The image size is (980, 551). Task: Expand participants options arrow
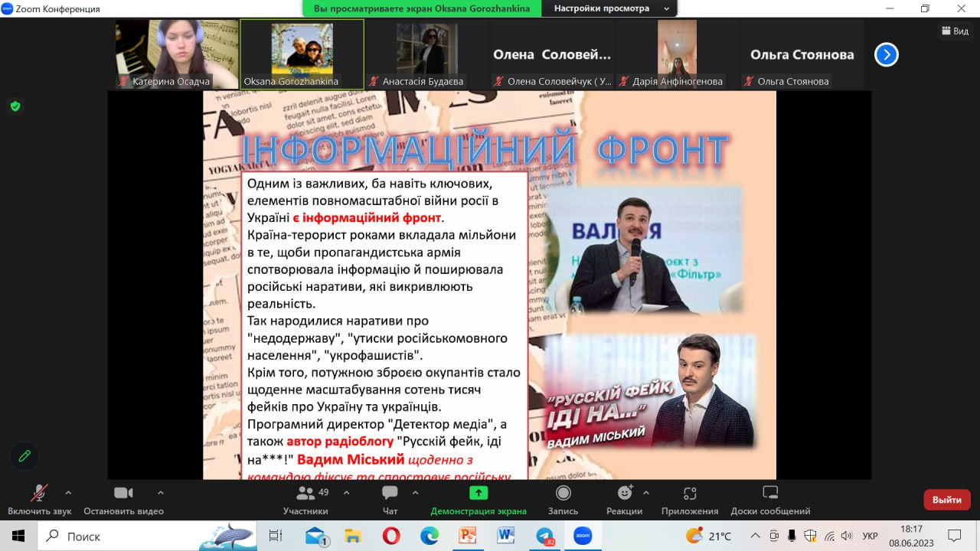(x=348, y=493)
